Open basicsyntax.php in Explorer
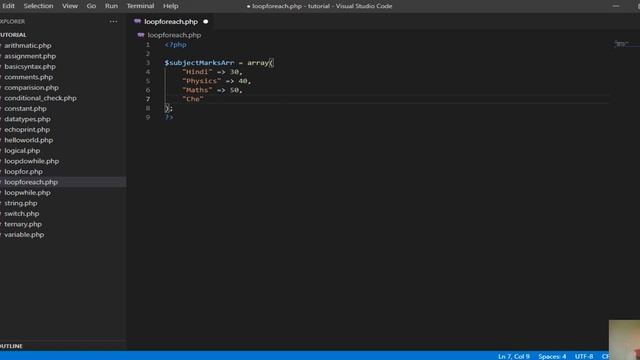 [30, 67]
